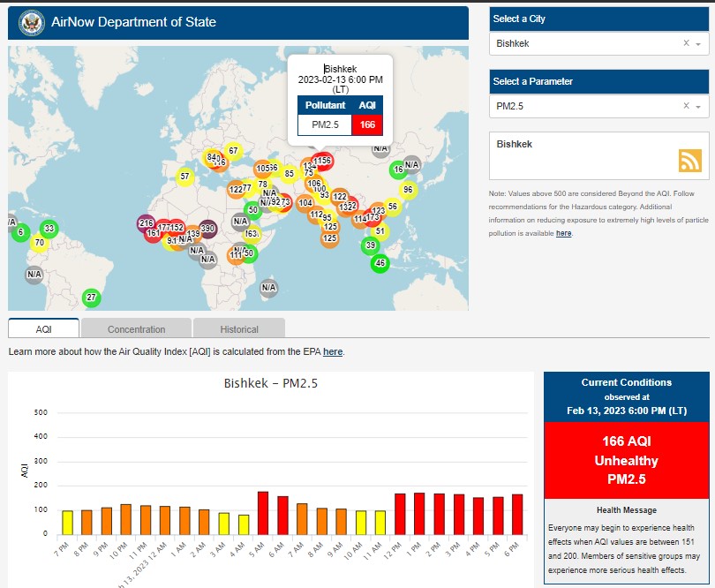This screenshot has width=715, height=588.
Task: Select the yellow 67 AQI map marker
Action: (x=233, y=151)
